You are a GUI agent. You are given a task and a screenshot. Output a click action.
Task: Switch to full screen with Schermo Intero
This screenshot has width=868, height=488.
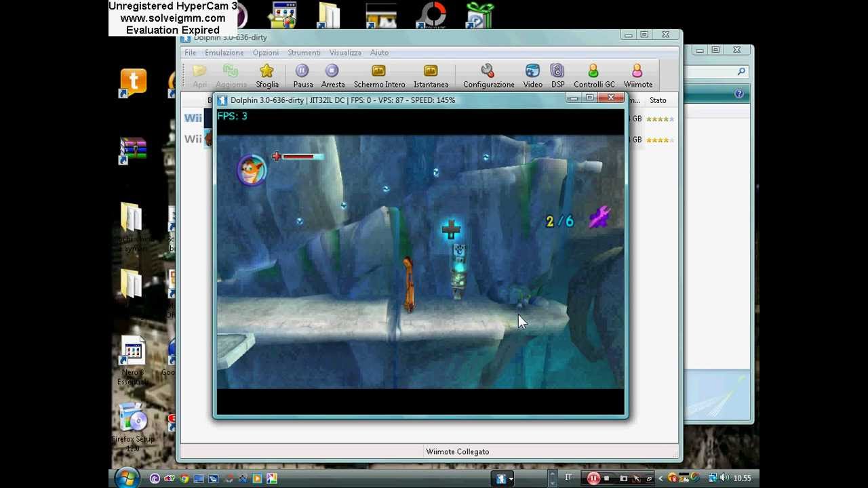[379, 76]
